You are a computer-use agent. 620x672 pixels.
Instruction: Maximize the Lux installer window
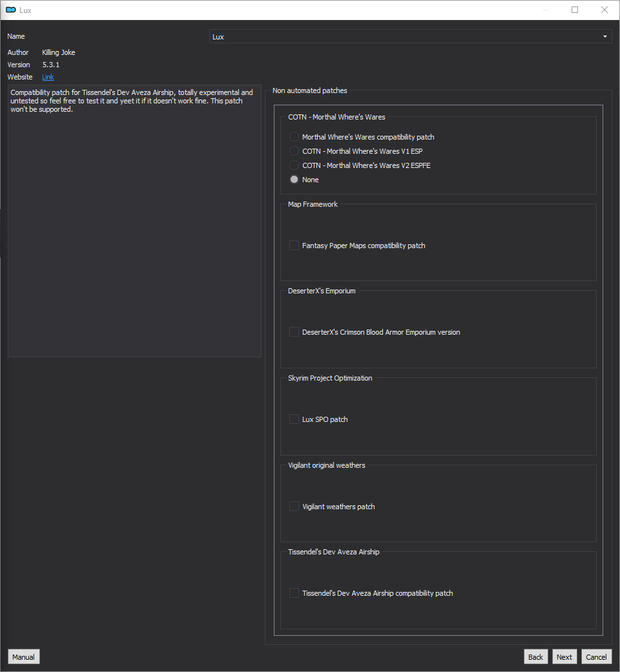(575, 10)
